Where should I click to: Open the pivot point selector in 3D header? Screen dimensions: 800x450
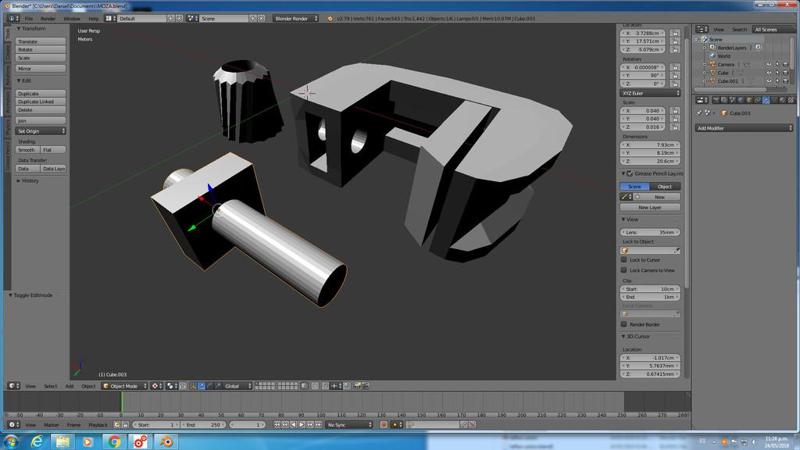[171, 386]
